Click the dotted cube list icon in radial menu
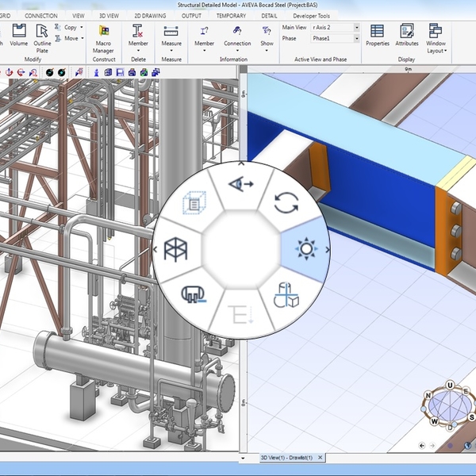 coord(194,203)
